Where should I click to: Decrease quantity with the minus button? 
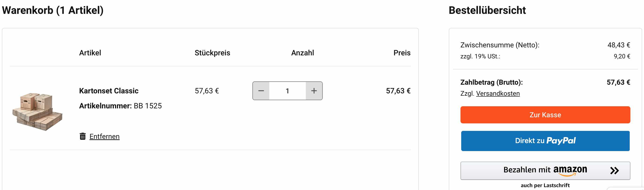click(261, 91)
